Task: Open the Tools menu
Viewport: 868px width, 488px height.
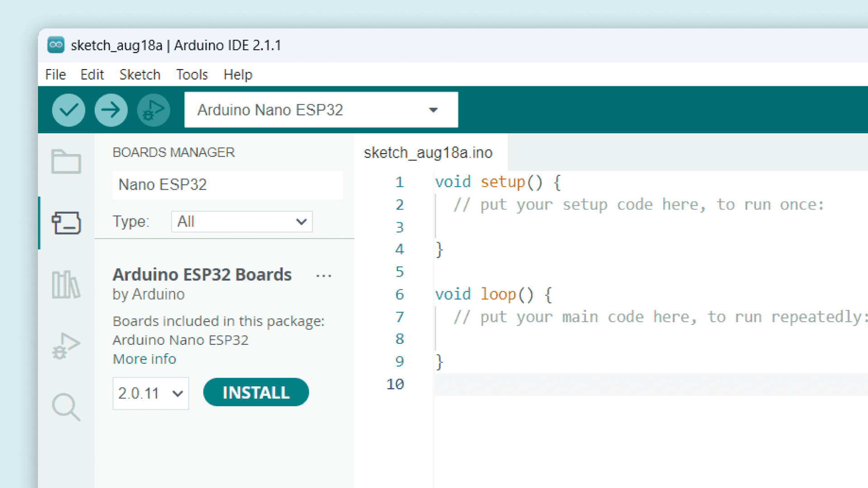Action: click(x=192, y=75)
